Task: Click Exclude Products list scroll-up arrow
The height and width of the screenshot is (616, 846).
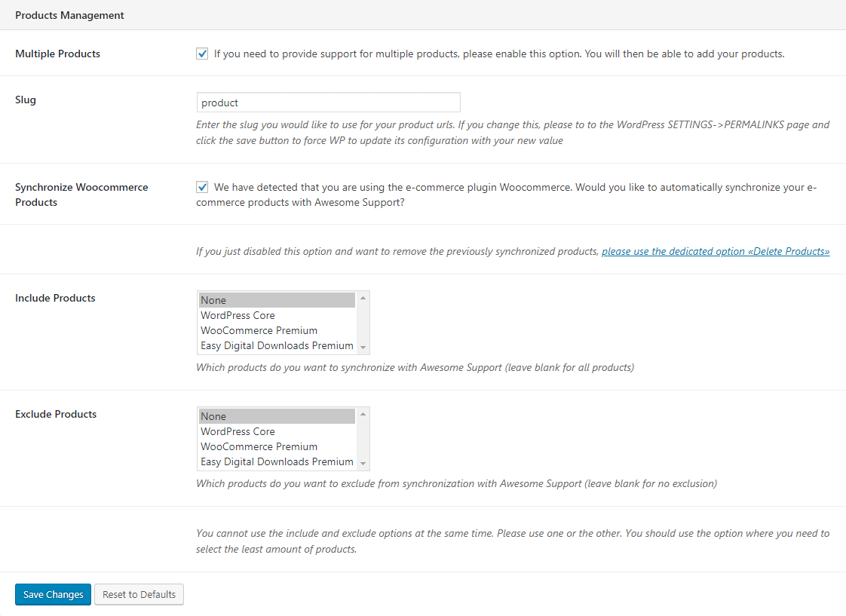Action: pyautogui.click(x=363, y=414)
